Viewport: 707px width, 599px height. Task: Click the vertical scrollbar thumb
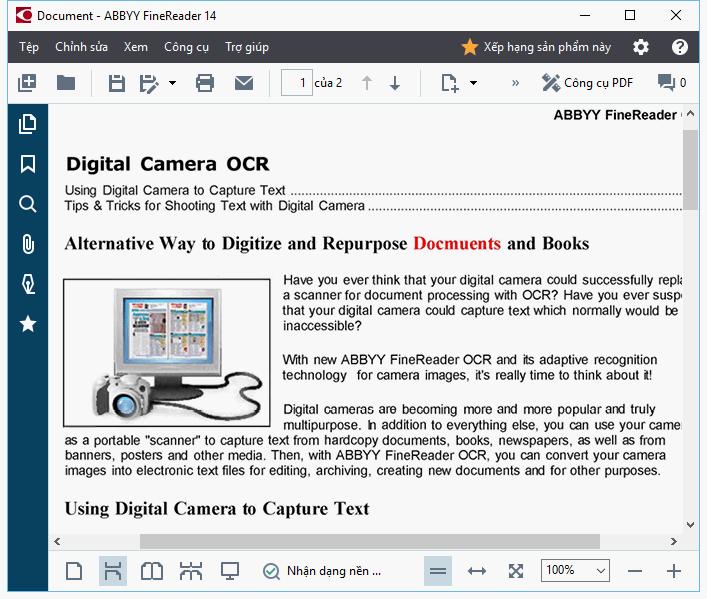[x=690, y=170]
